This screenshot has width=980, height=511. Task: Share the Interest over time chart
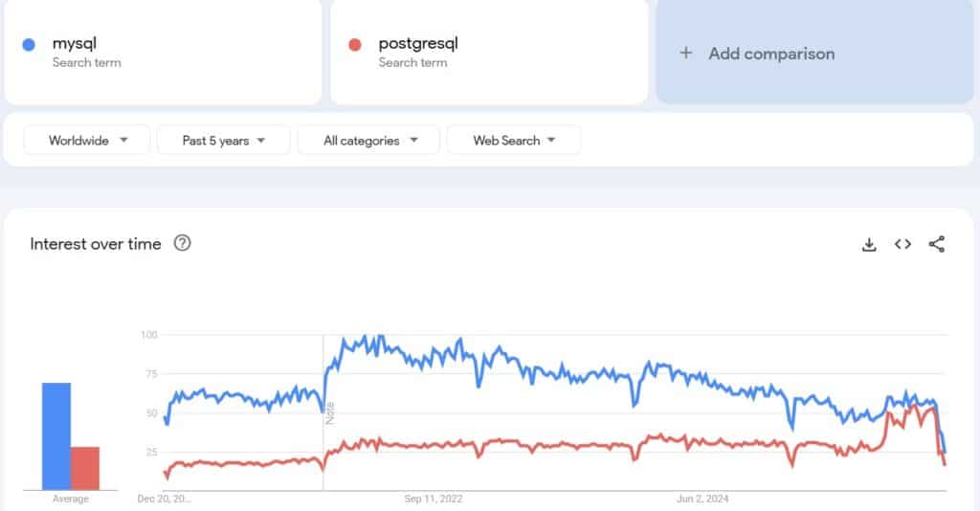(937, 244)
